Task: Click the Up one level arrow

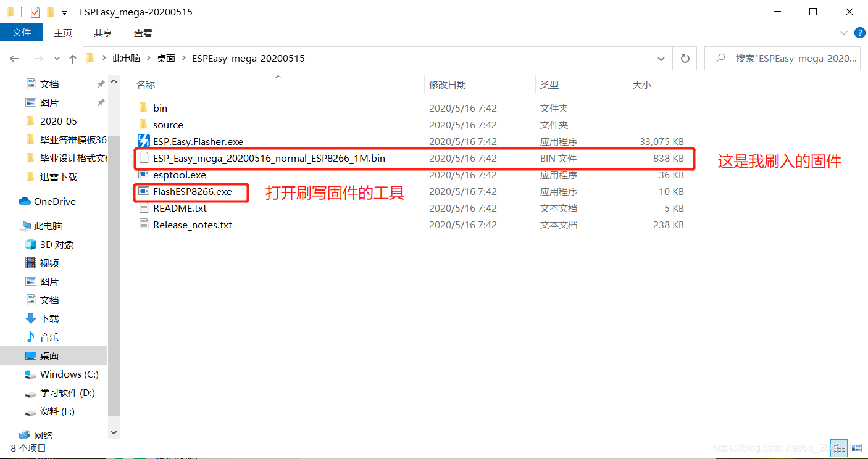Action: 73,59
